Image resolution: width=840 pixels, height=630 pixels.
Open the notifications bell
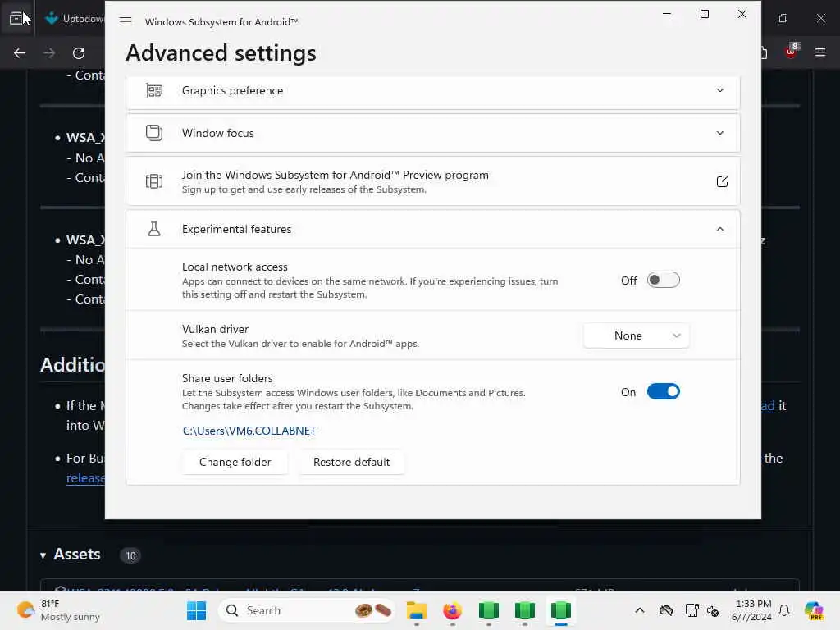[784, 610]
